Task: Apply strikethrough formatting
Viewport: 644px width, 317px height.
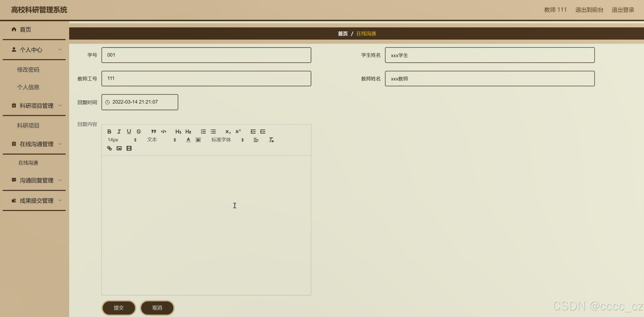Action: pyautogui.click(x=139, y=132)
